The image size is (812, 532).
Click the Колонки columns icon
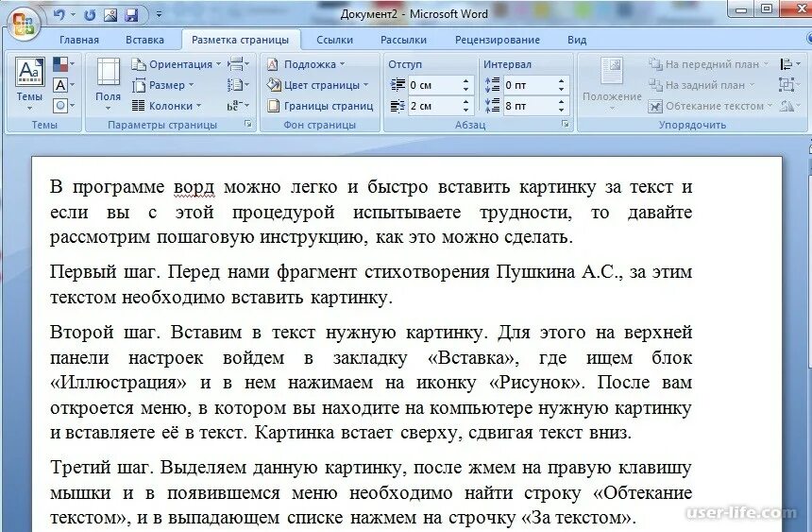(x=138, y=106)
